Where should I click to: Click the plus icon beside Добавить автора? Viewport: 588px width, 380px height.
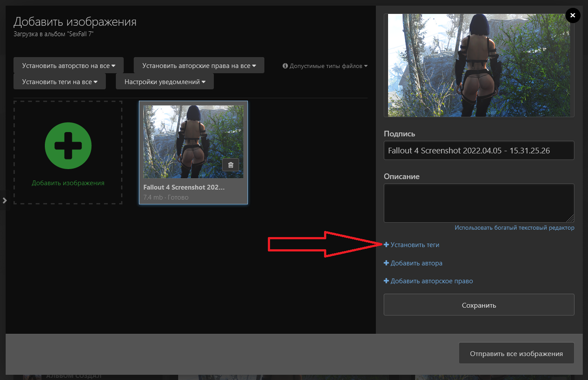click(x=386, y=263)
